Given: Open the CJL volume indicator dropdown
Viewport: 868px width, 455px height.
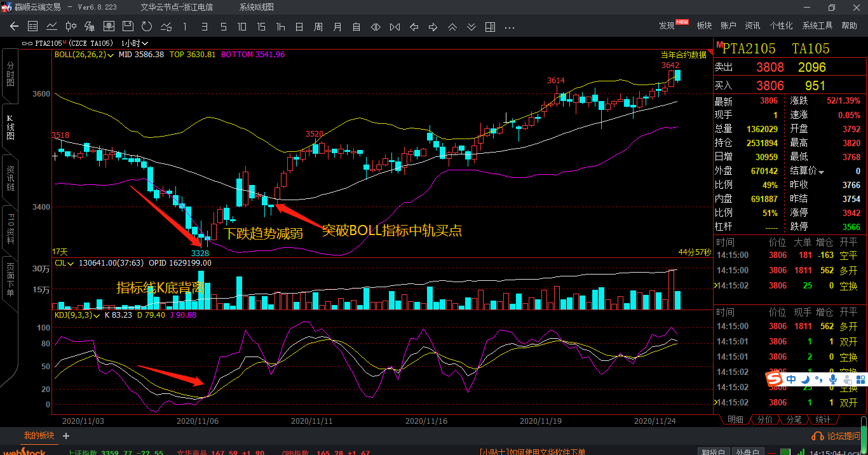Looking at the screenshot, I should click(64, 262).
